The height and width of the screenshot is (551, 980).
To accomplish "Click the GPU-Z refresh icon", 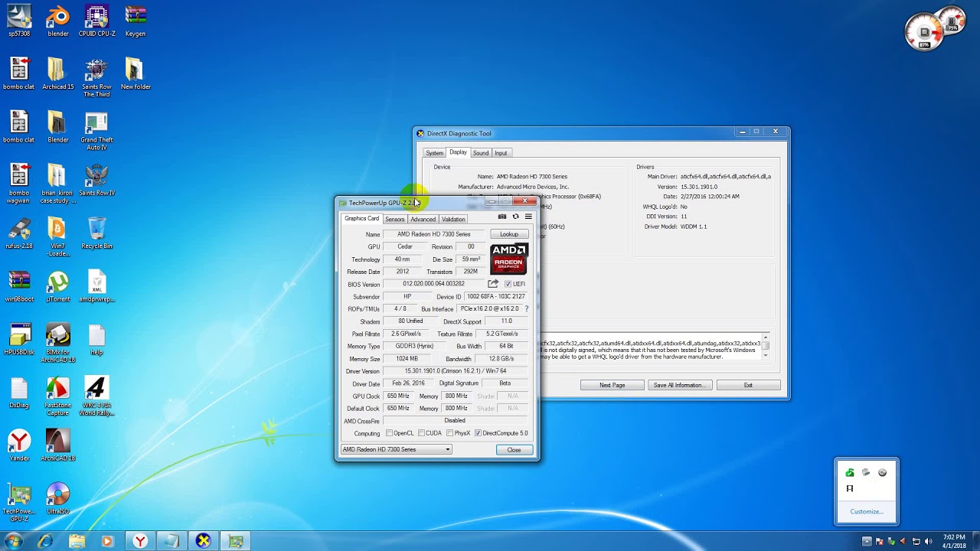I will tap(515, 217).
